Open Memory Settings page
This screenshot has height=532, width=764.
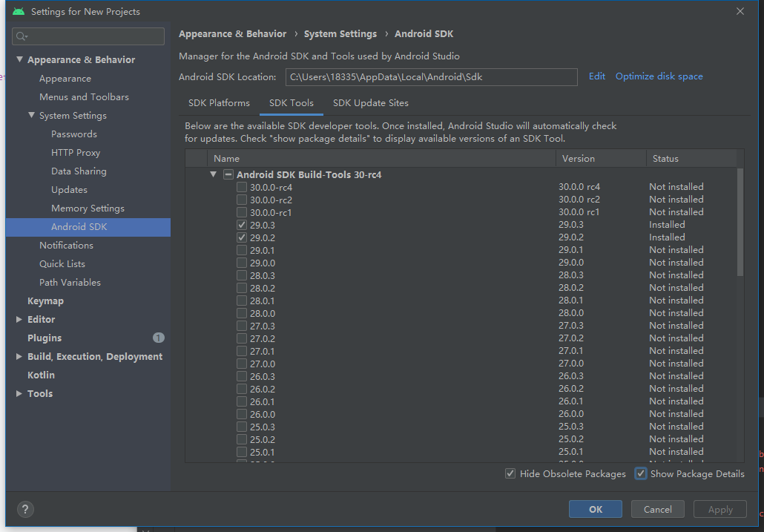click(88, 208)
